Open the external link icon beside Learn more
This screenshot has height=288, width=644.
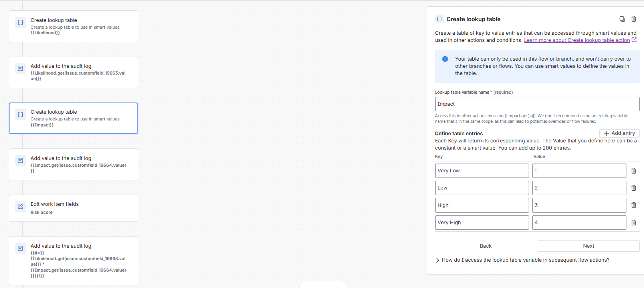tap(634, 40)
